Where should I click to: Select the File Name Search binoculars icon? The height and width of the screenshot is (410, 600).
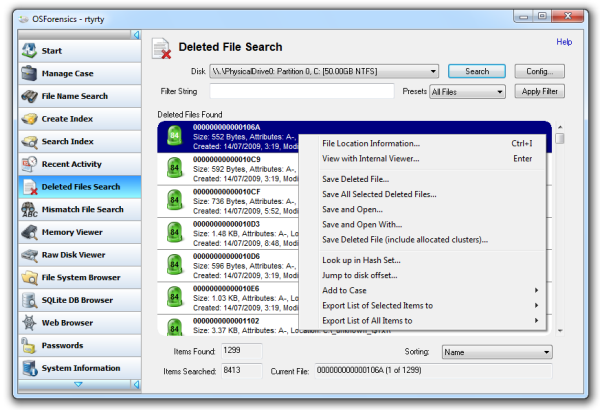29,96
